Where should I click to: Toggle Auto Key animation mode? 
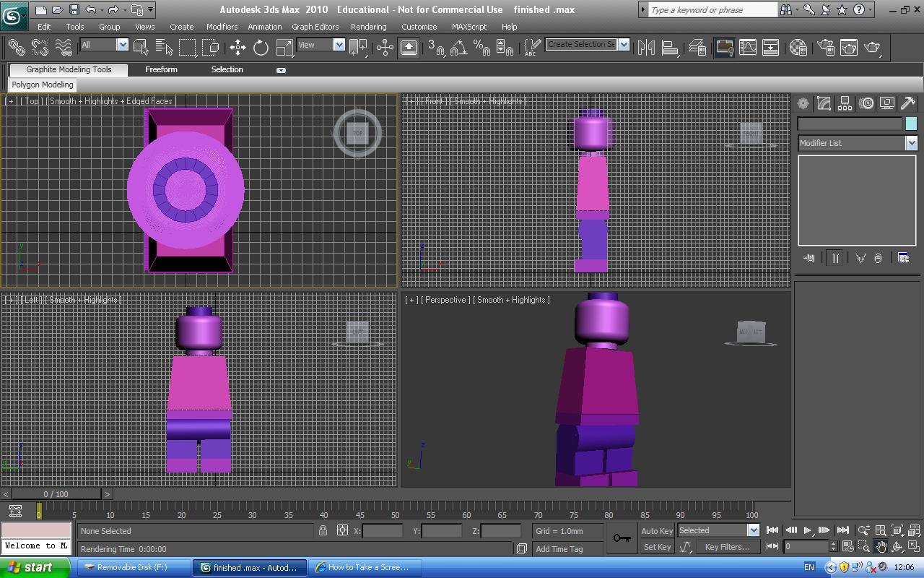[x=657, y=530]
